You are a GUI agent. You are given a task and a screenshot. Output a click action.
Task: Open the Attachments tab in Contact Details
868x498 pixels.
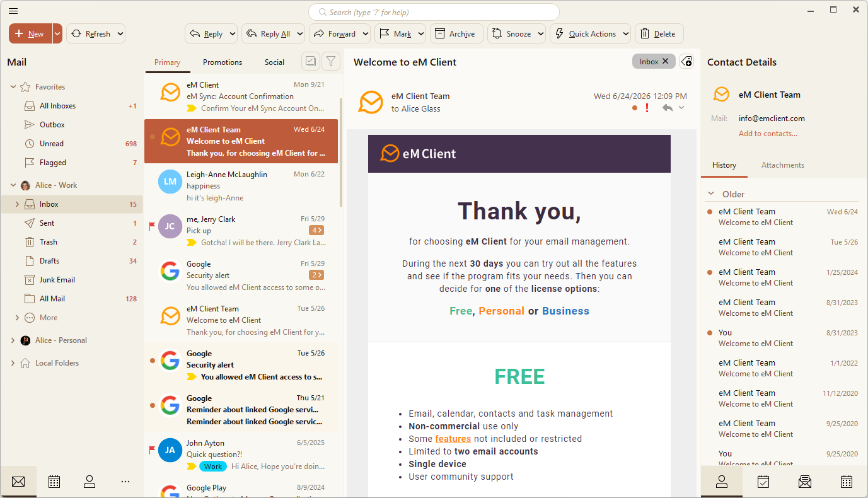pyautogui.click(x=783, y=165)
